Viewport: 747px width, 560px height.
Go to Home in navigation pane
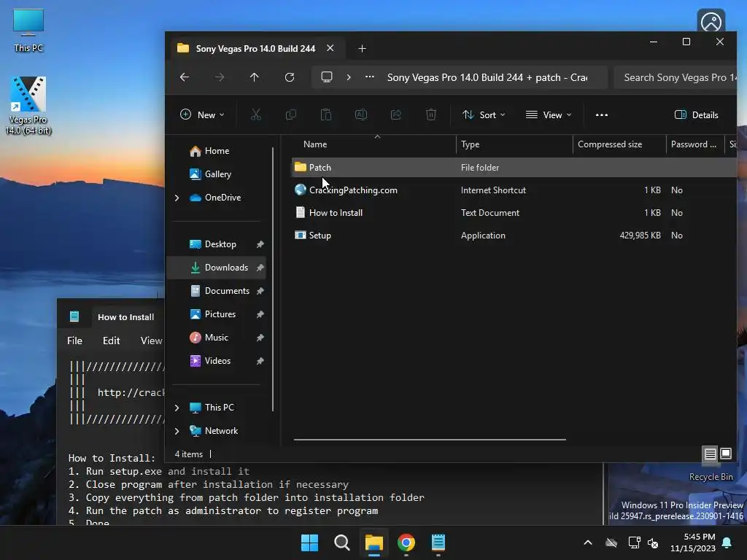(217, 151)
